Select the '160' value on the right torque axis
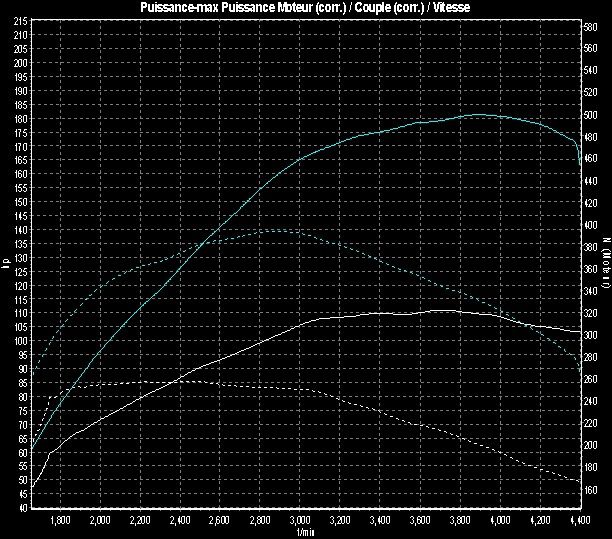Viewport: 612px width, 539px height. pyautogui.click(x=591, y=490)
